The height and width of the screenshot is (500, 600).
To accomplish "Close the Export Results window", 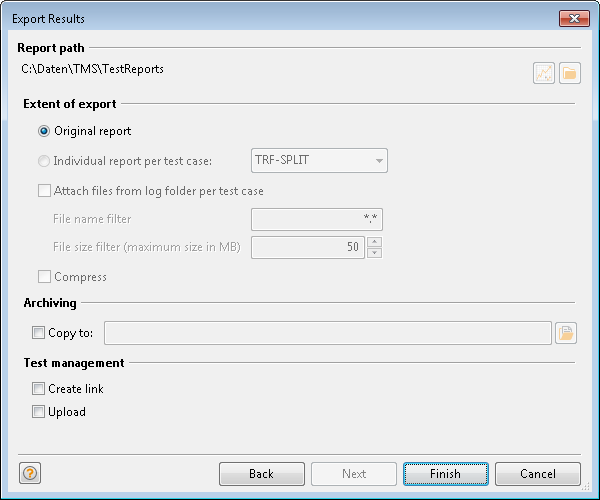I will [x=574, y=18].
